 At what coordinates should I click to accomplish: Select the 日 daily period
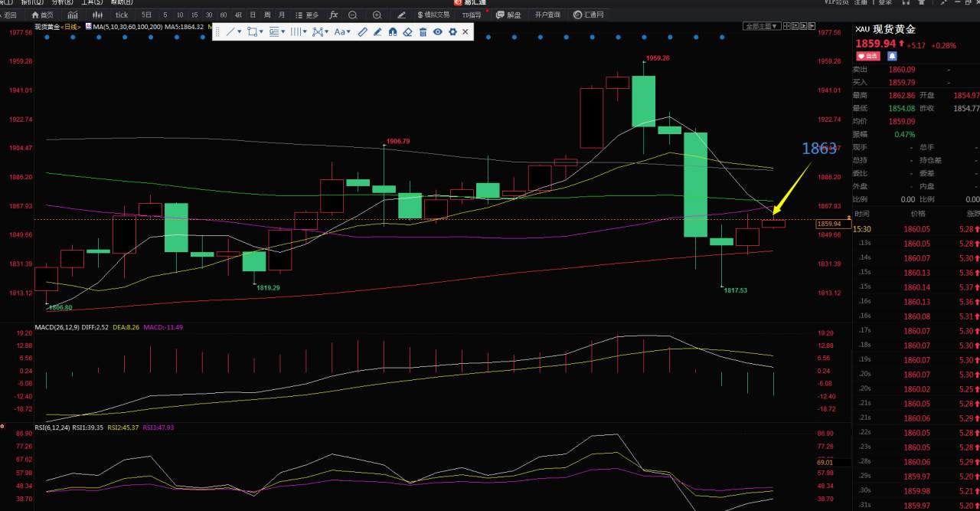(x=253, y=15)
